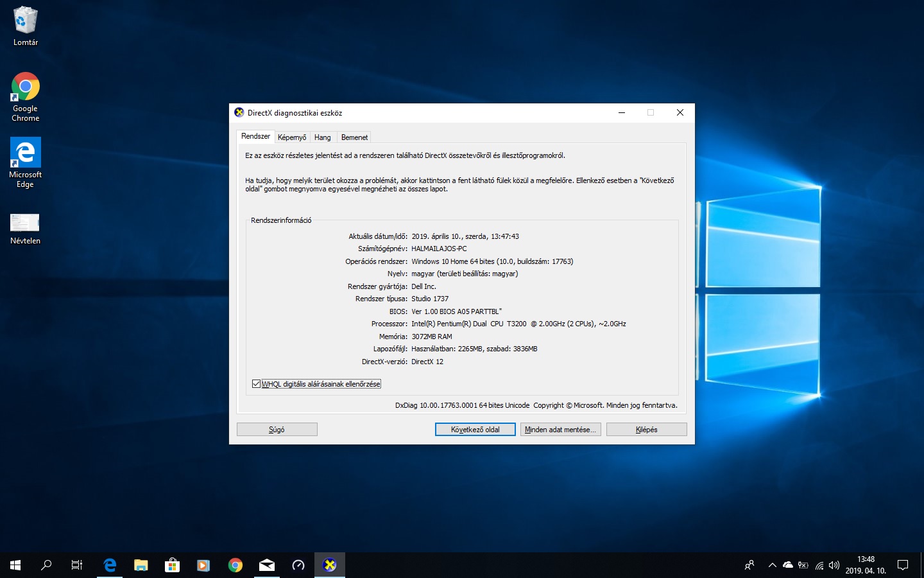The image size is (924, 578).
Task: Show hidden system tray icons
Action: coord(772,565)
